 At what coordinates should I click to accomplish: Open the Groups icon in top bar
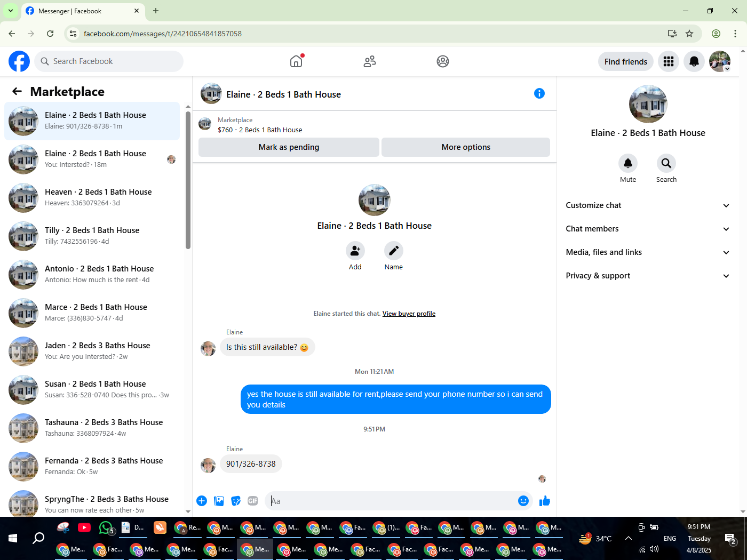[x=443, y=61]
